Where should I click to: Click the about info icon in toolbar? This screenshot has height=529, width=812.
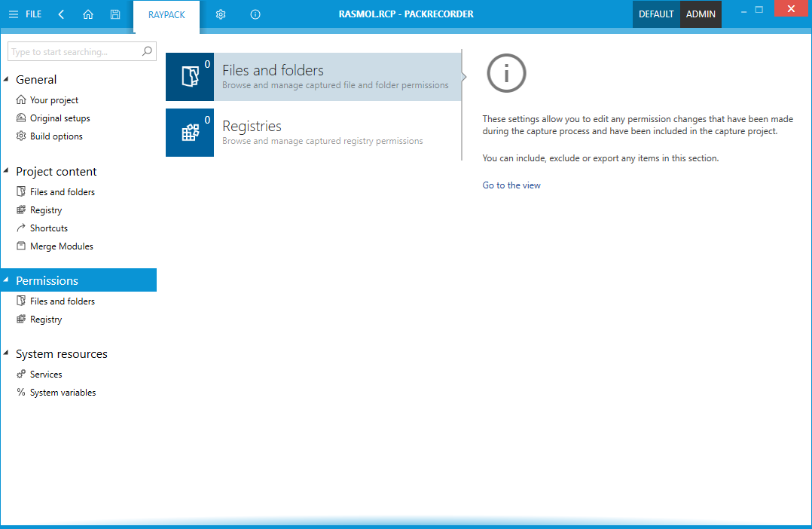point(255,14)
